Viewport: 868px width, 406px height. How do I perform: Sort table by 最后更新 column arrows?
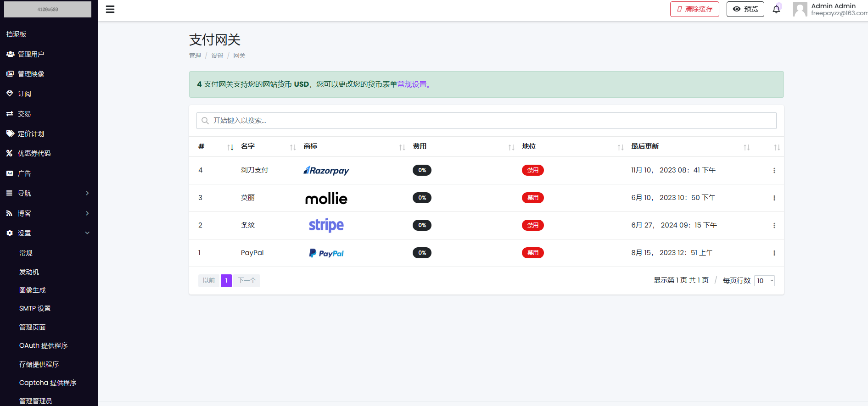[747, 147]
